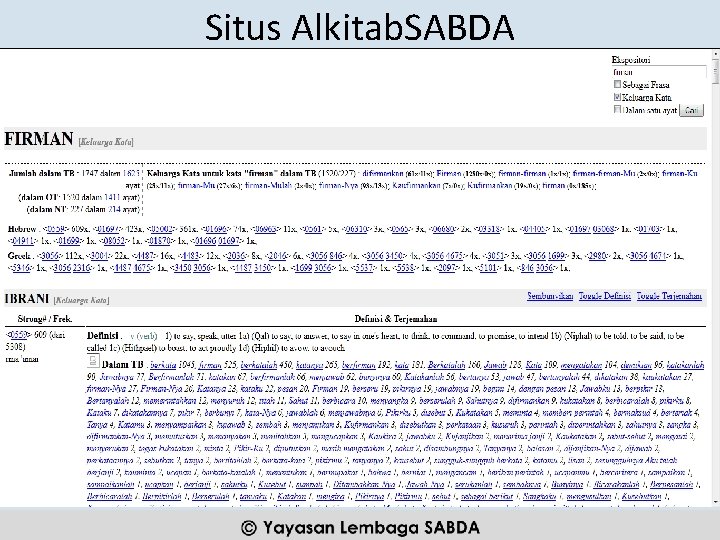Click the Cari search button
The width and height of the screenshot is (720, 540).
[691, 110]
